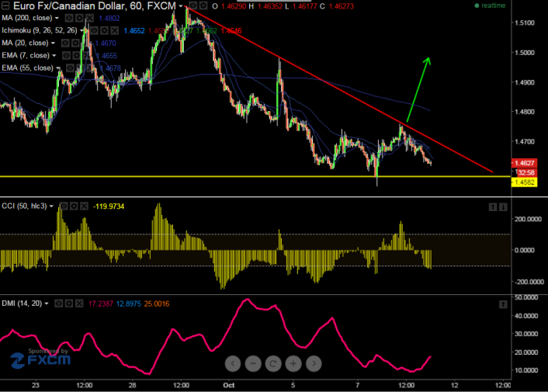Click the yellow 1.4582 price label
This screenshot has width=548, height=392.
(524, 182)
